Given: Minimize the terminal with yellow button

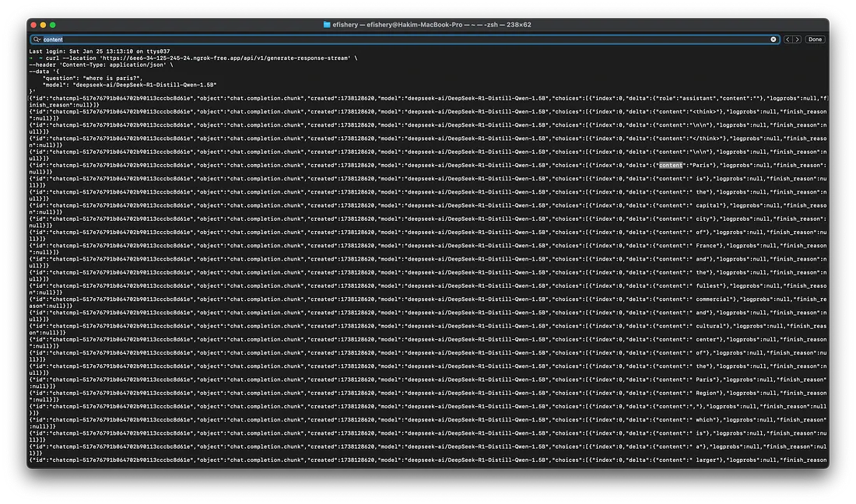Looking at the screenshot, I should [x=43, y=25].
